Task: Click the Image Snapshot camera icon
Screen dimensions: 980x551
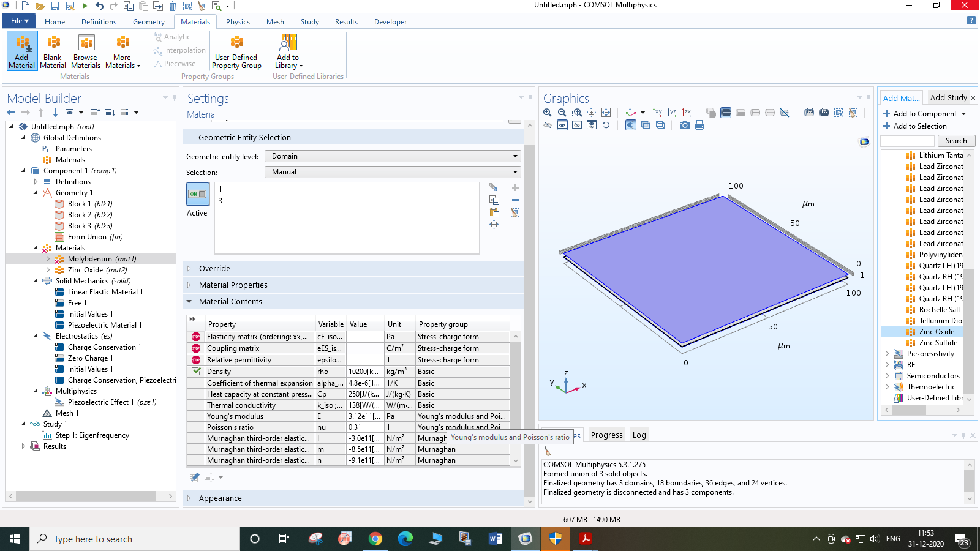Action: pos(684,125)
